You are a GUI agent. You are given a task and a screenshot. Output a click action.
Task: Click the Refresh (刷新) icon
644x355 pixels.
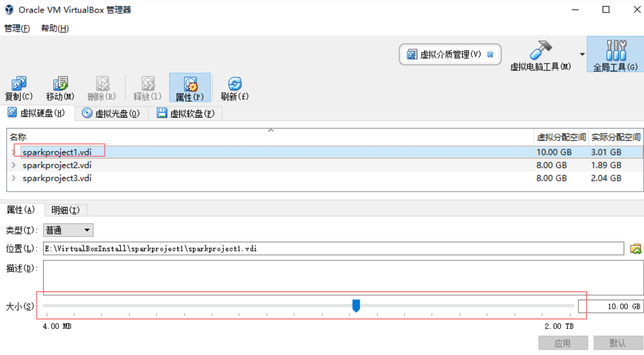click(x=234, y=84)
